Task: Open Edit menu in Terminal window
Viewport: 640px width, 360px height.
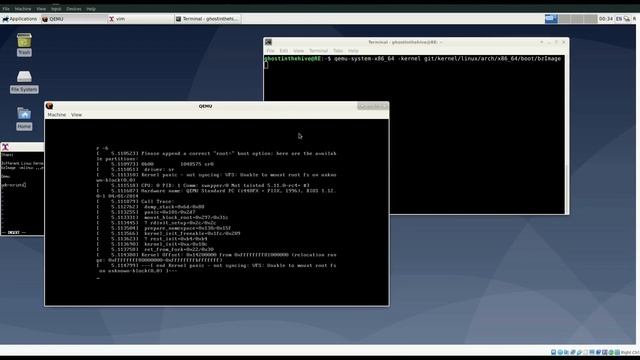Action: (x=284, y=51)
